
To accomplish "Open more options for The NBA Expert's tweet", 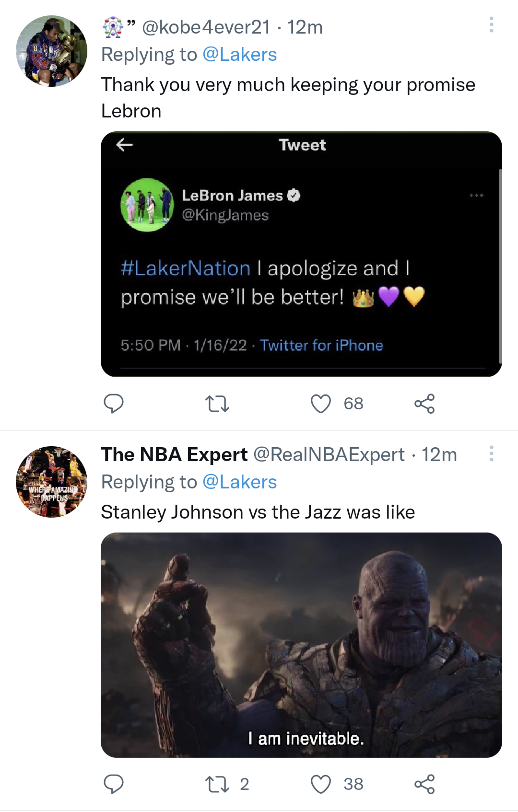I will point(491,453).
